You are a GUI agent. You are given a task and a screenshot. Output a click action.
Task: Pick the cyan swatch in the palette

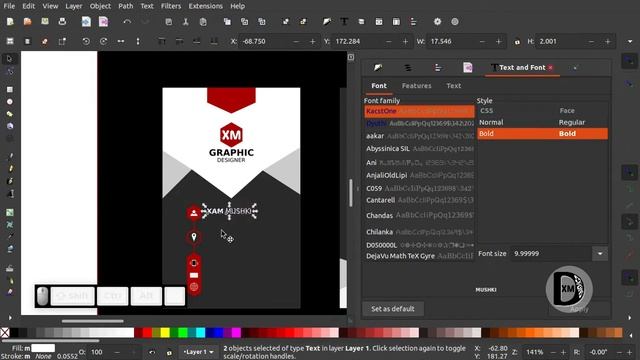tap(200, 333)
